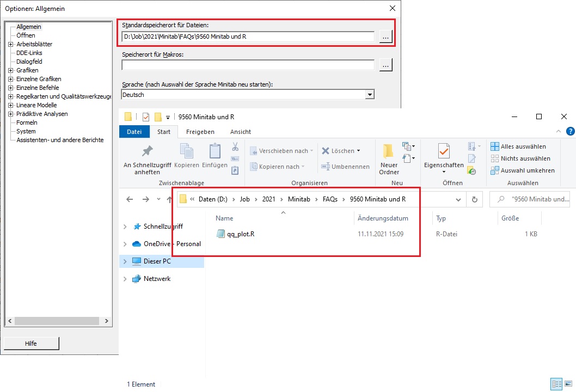Click the properties checkmark in quick access toolbar
The height and width of the screenshot is (392, 576).
(146, 117)
